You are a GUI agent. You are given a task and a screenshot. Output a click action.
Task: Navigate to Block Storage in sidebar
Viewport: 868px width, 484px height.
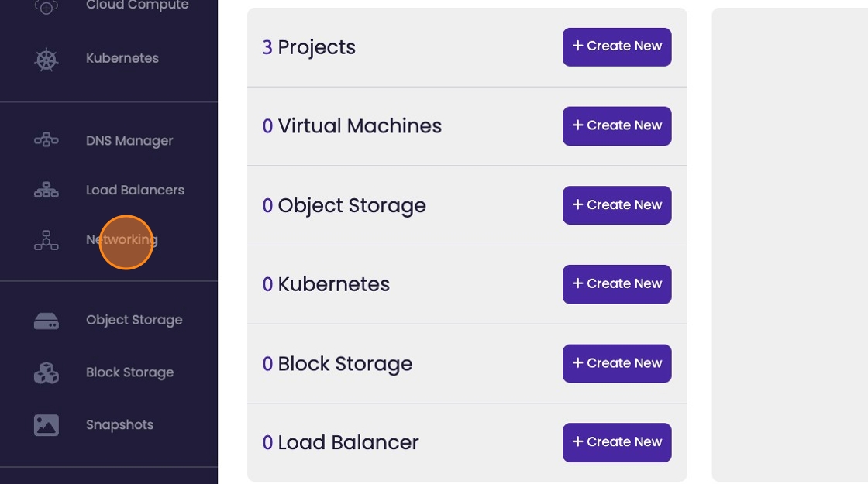tap(129, 372)
